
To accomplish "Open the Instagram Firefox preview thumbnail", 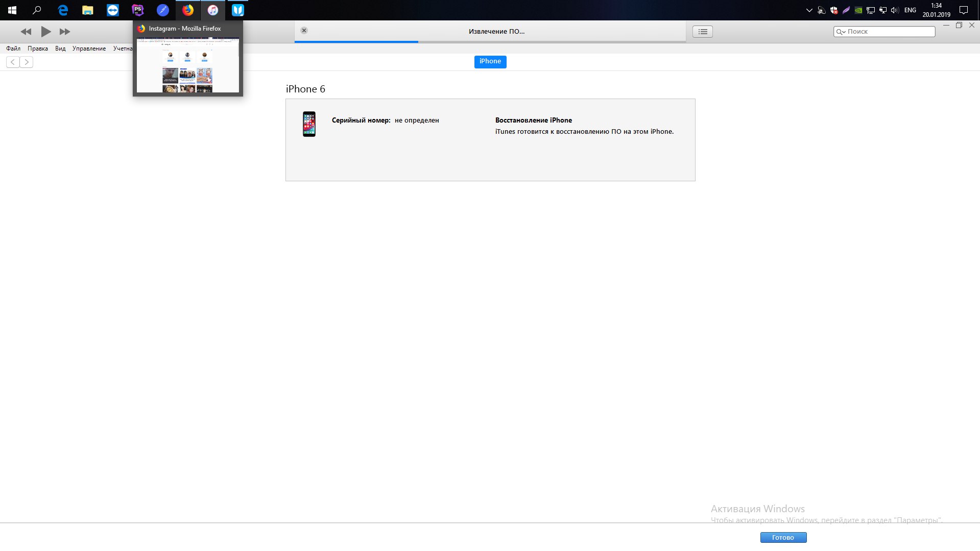I will 188,65.
